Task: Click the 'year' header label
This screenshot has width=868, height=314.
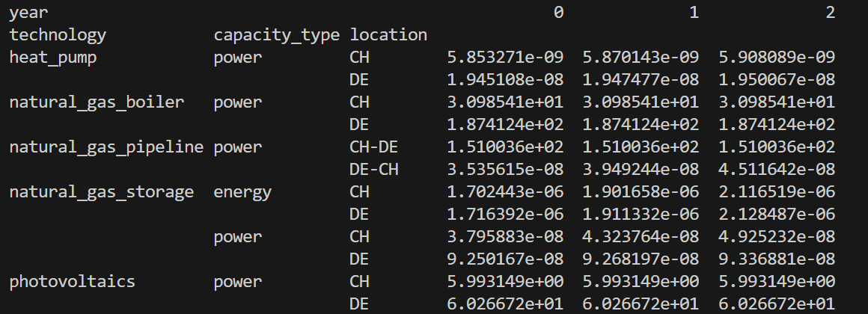Action: 28,13
